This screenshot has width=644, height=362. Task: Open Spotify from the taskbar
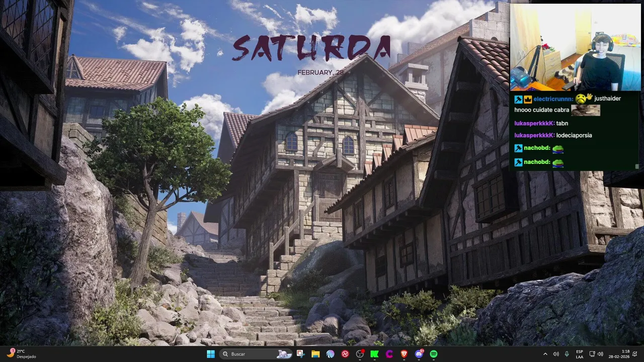(434, 354)
